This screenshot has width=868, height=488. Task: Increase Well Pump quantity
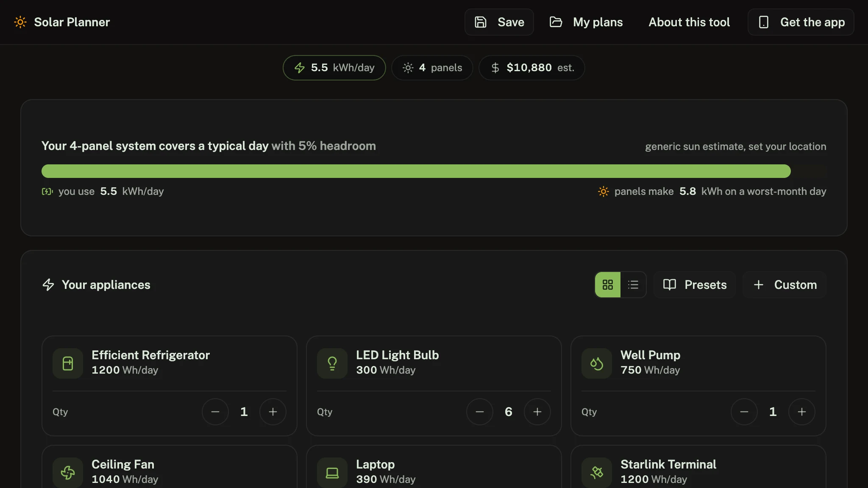click(802, 412)
